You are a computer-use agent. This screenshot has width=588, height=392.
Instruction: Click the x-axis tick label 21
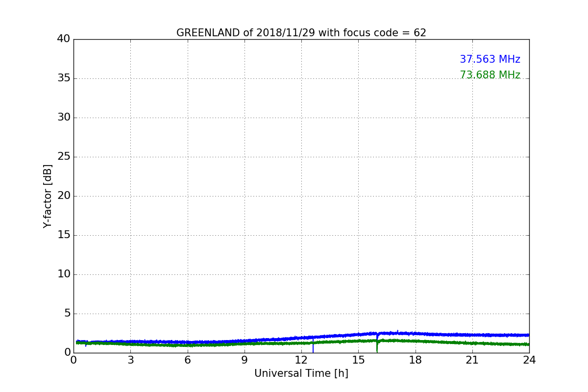pyautogui.click(x=472, y=360)
